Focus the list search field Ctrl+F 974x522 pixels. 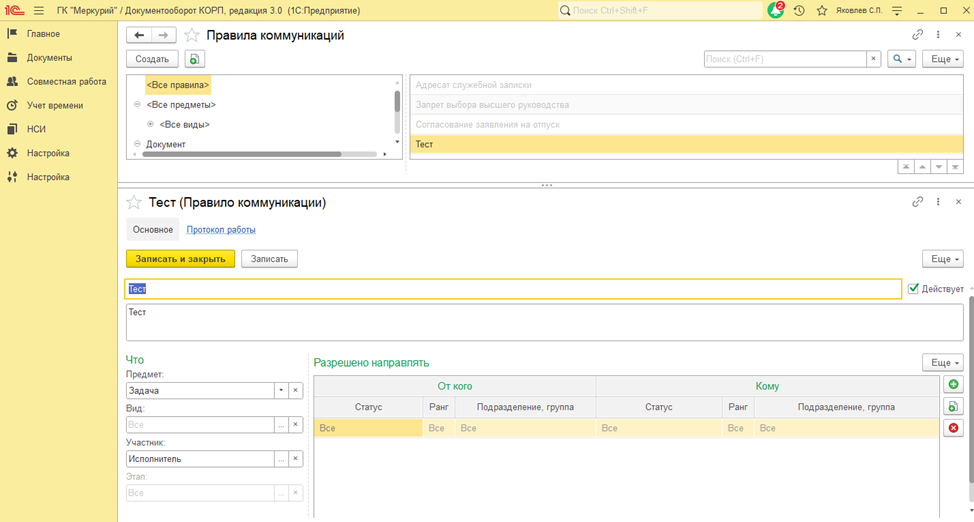pos(785,59)
